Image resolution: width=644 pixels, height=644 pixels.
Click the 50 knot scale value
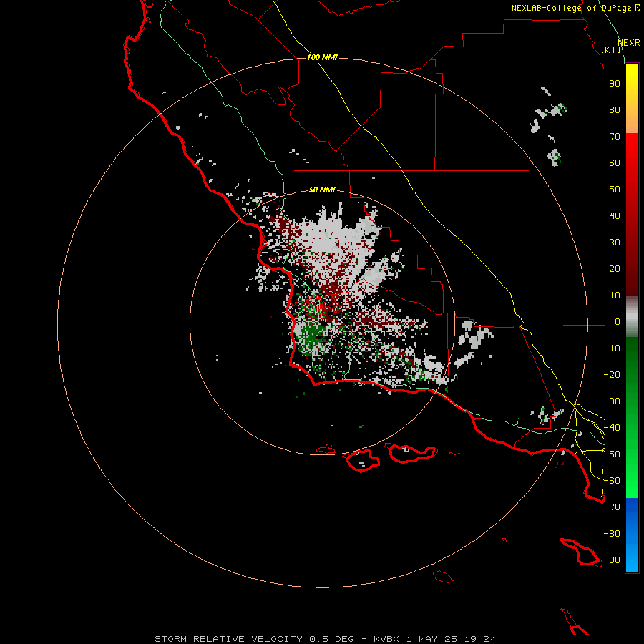coord(615,190)
